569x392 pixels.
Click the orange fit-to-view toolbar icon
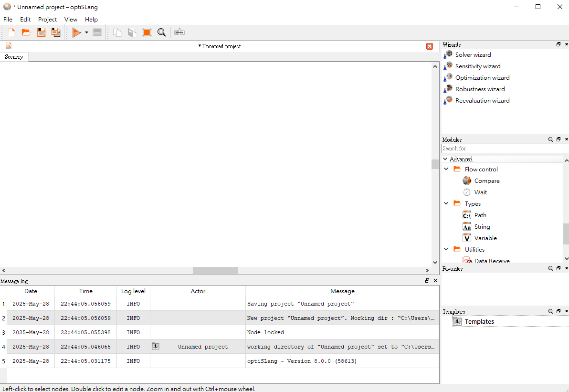(x=147, y=32)
